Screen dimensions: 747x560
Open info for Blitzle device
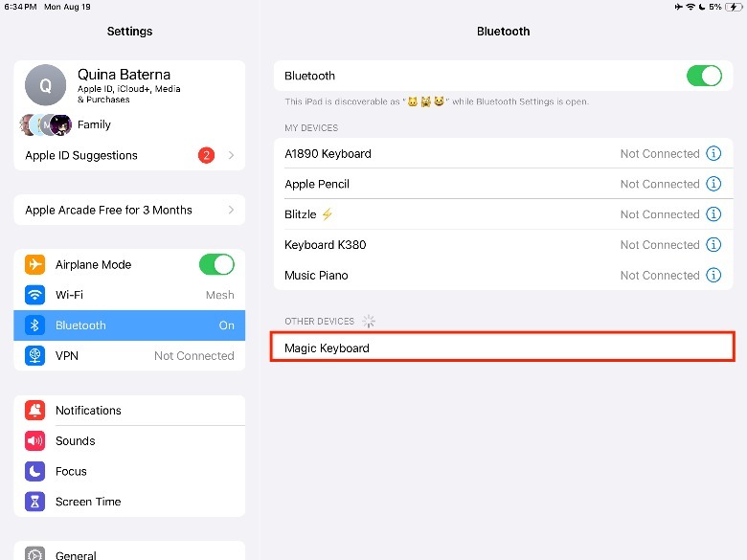click(x=713, y=214)
